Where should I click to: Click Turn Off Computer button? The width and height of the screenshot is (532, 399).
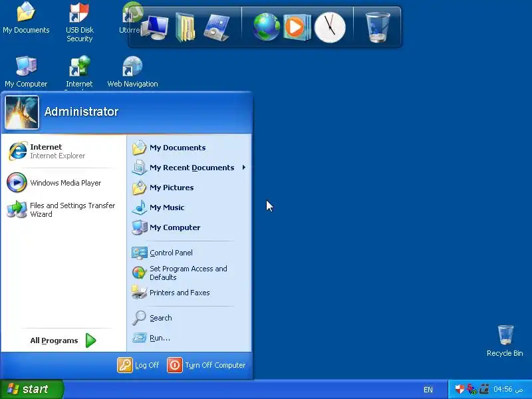pos(206,365)
